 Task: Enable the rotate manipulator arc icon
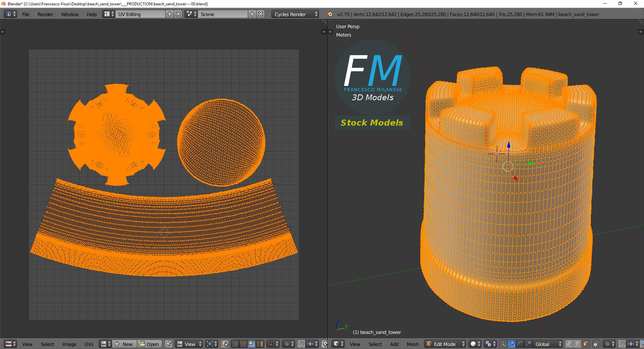pyautogui.click(x=520, y=344)
